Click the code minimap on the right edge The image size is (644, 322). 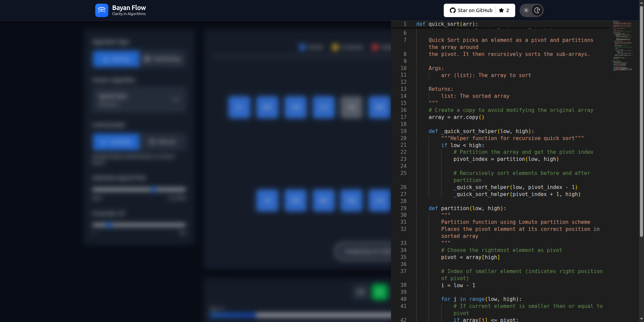pyautogui.click(x=623, y=45)
